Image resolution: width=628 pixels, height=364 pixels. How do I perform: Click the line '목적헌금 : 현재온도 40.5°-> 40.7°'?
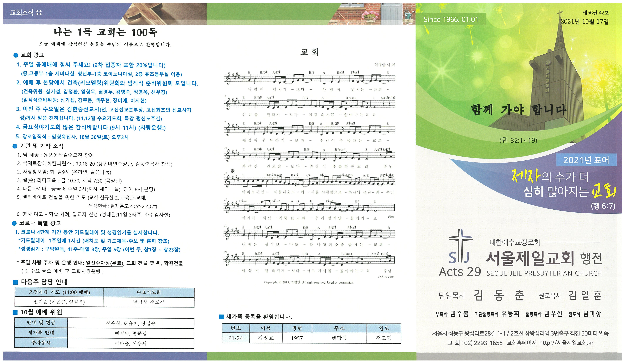[123, 206]
